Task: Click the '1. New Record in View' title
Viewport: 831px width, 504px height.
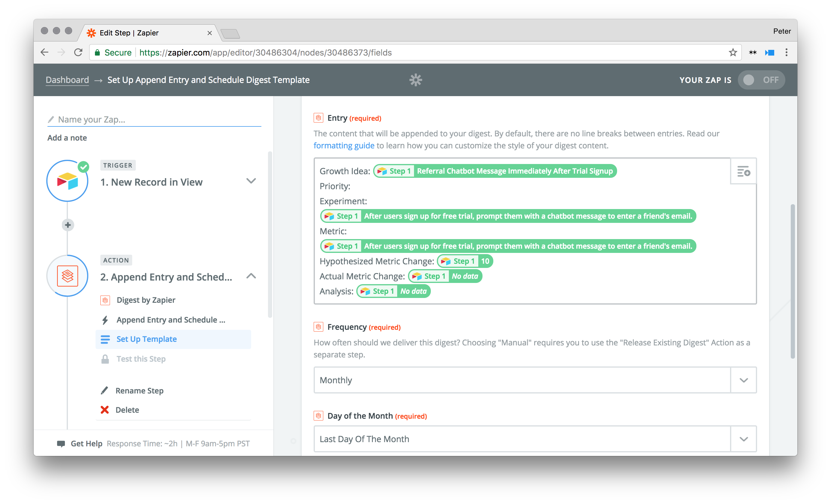Action: 151,182
